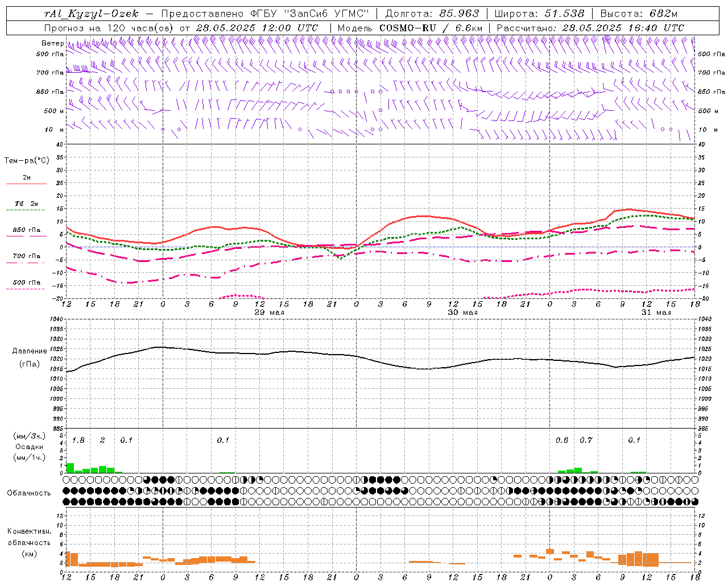The image size is (728, 582).
Task: Click 'Прогноз на 120 часа(ов)' forecast text
Action: (x=109, y=28)
